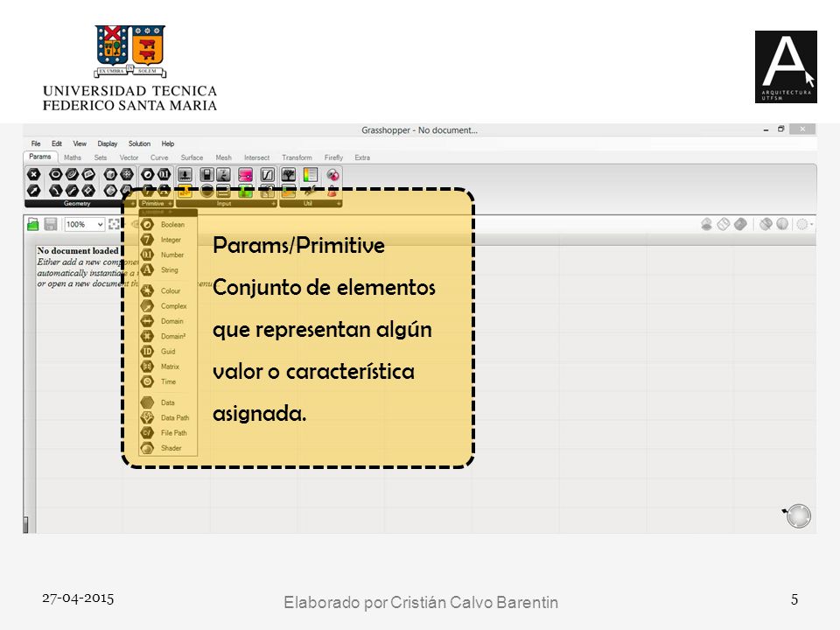
Task: Select the Surface parameter icon in Geometry
Action: point(110,191)
